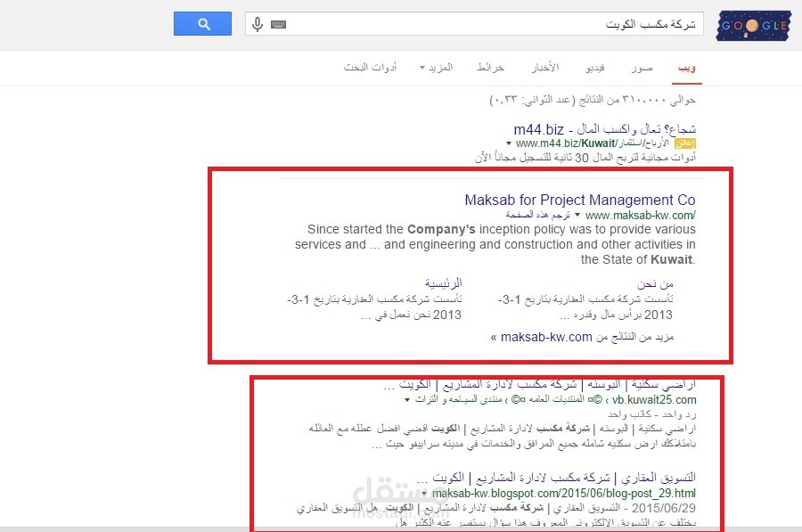802x532 pixels.
Task: Switch to the خرائط tab
Action: tap(490, 68)
